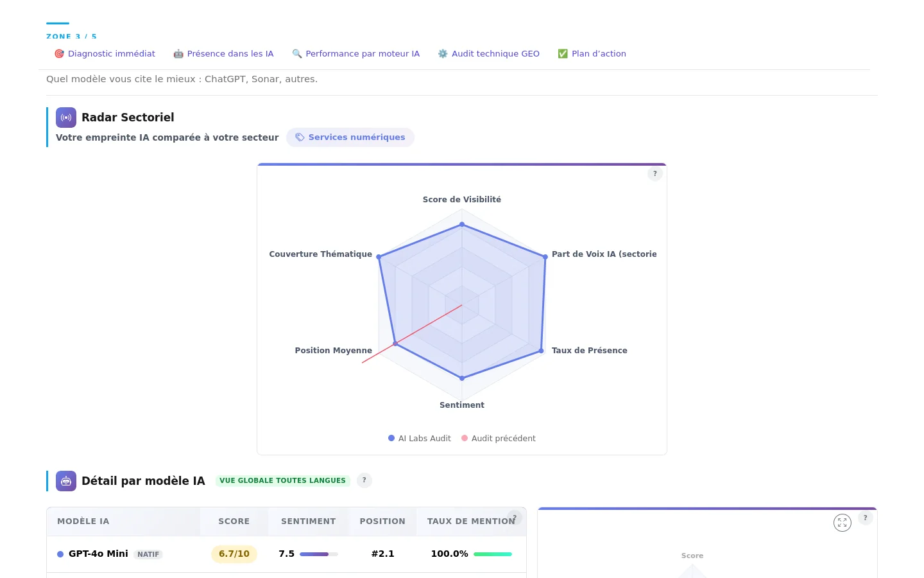Click the Taux de Présence axis label
The width and height of the screenshot is (924, 578).
(590, 351)
